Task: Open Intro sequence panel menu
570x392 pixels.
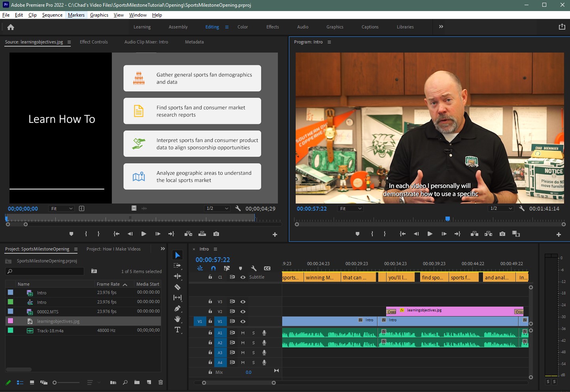Action: coord(215,249)
